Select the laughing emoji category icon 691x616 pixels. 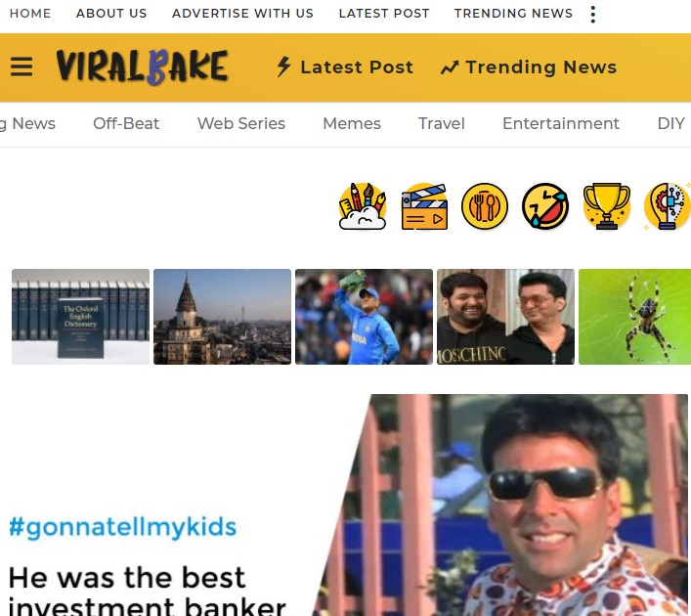point(545,206)
